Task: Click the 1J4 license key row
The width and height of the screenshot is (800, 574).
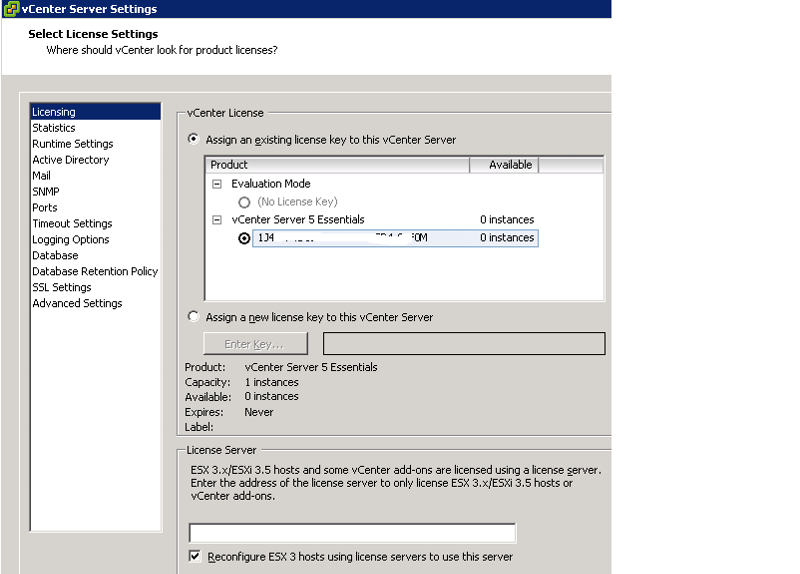Action: coord(395,238)
